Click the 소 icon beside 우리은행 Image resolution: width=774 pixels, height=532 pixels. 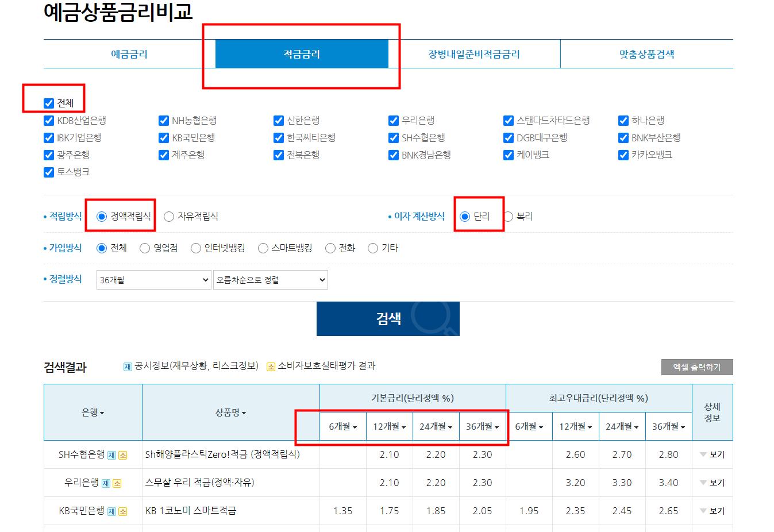(x=117, y=483)
